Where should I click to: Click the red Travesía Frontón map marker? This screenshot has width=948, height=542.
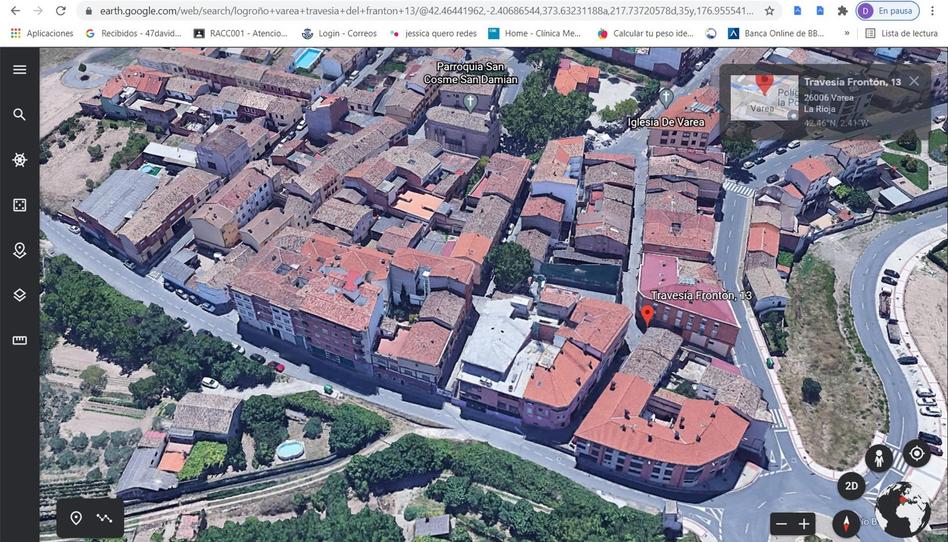(647, 316)
